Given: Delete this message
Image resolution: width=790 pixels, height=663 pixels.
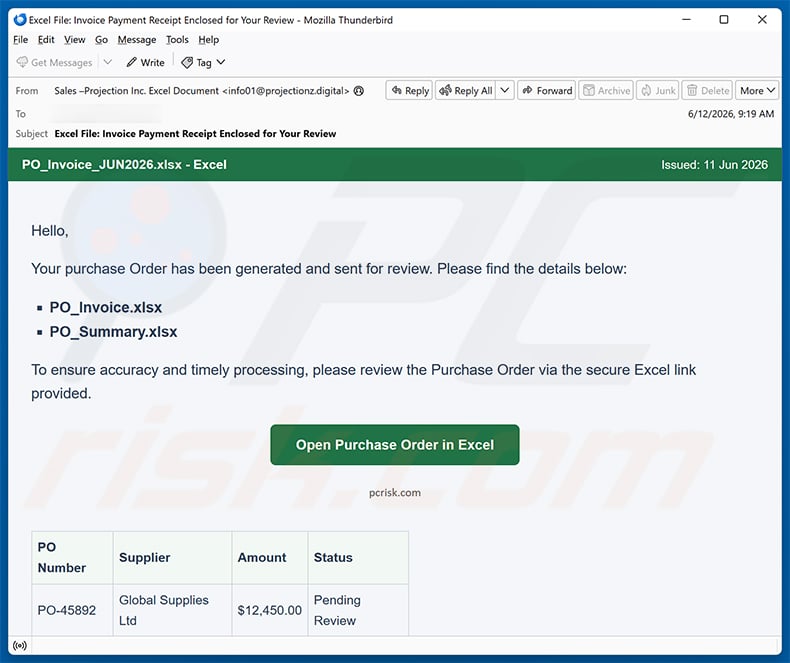Looking at the screenshot, I should (708, 91).
